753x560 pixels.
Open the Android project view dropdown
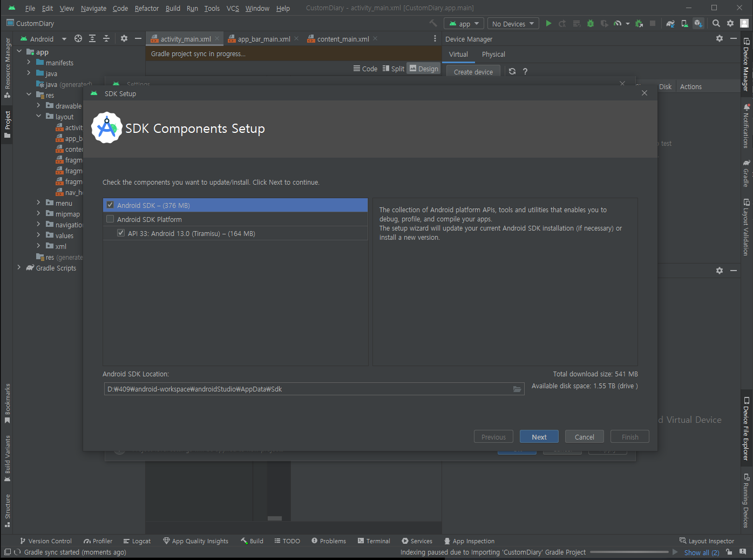(x=43, y=39)
